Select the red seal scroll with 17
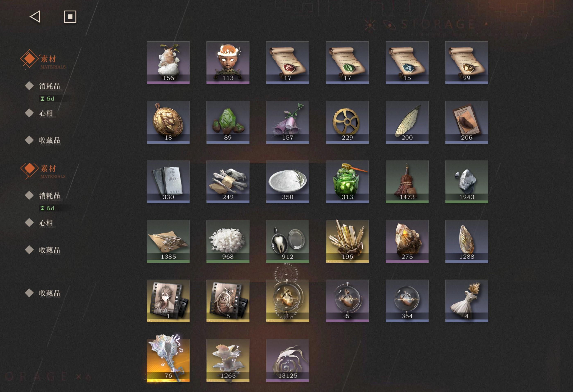Screen dimensions: 573x392 coord(288,63)
